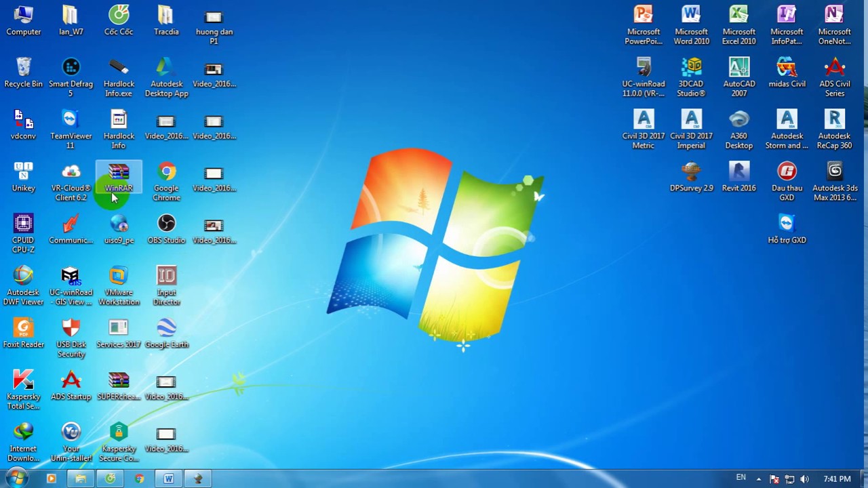Launch Google Earth from the desktop
Viewport: 868px width, 488px height.
(166, 333)
